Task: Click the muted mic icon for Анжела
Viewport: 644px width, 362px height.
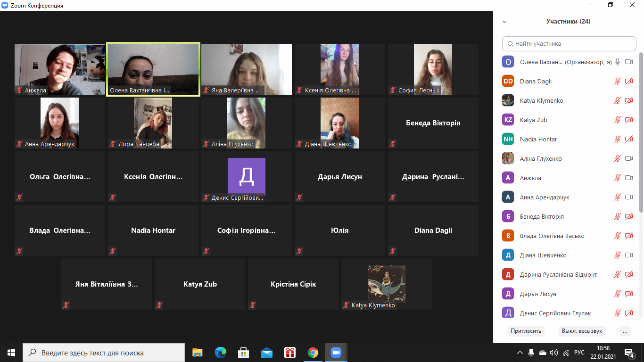Action: [618, 178]
